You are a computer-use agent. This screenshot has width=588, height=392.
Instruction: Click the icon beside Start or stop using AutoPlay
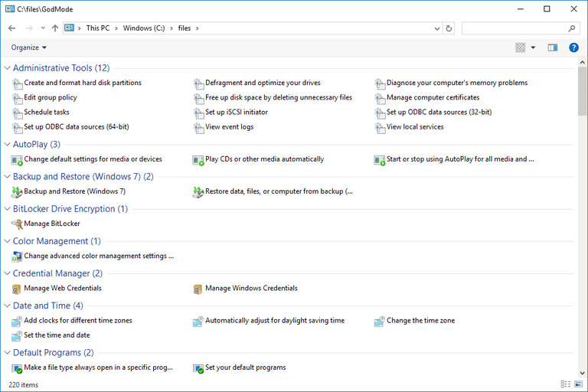click(380, 160)
